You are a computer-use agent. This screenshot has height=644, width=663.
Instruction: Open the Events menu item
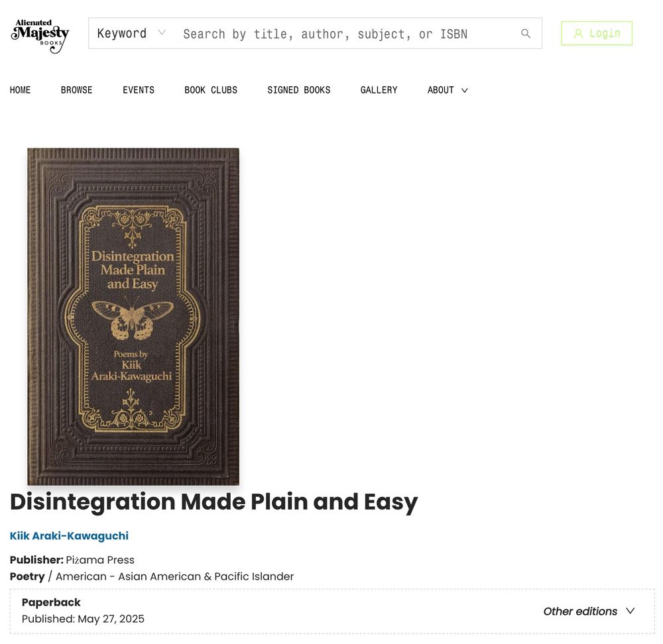tap(139, 90)
